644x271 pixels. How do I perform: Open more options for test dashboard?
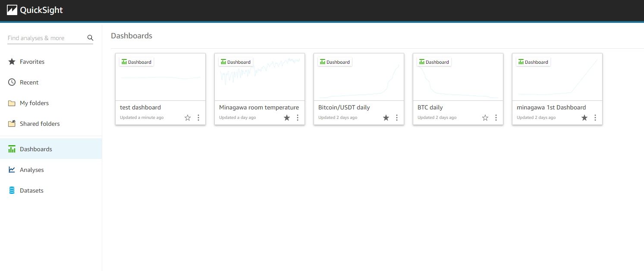click(x=198, y=118)
